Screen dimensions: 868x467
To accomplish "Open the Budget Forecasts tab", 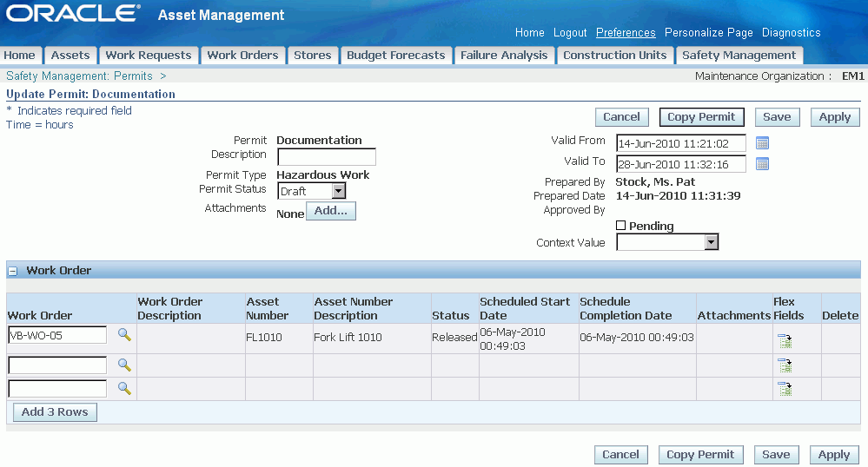I will click(x=396, y=56).
